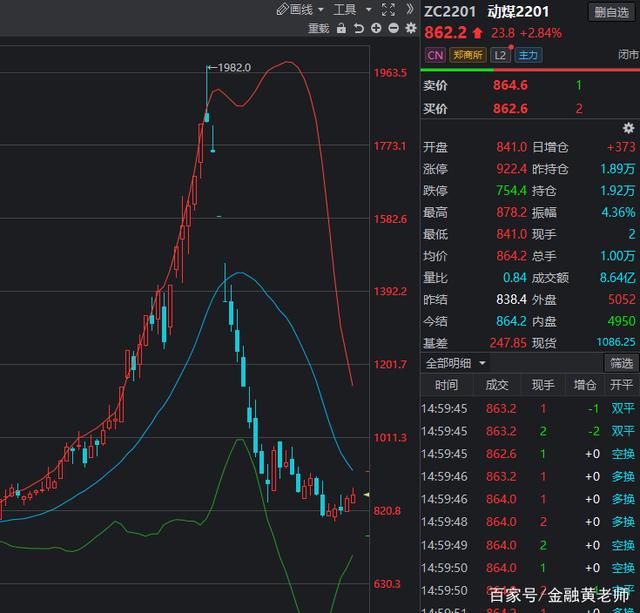The image size is (640, 613).
Task: Toggle the 主力 contract badge
Action: [x=528, y=56]
